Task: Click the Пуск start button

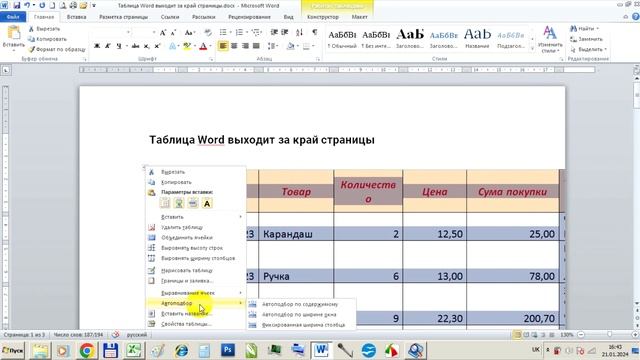Action: click(13, 351)
